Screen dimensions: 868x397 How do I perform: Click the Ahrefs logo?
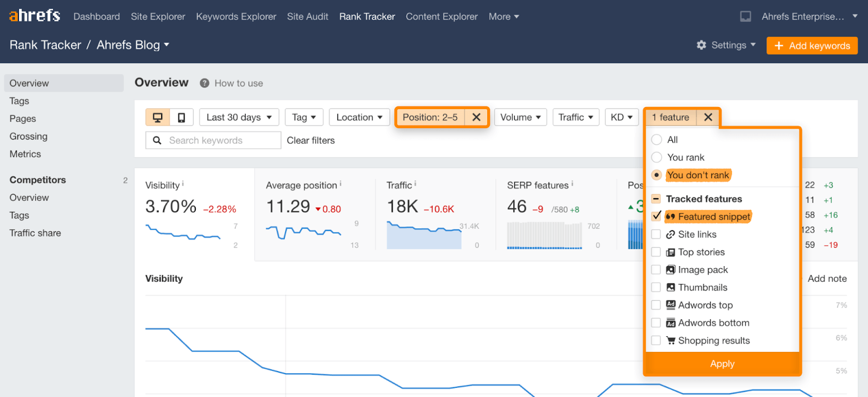(35, 16)
